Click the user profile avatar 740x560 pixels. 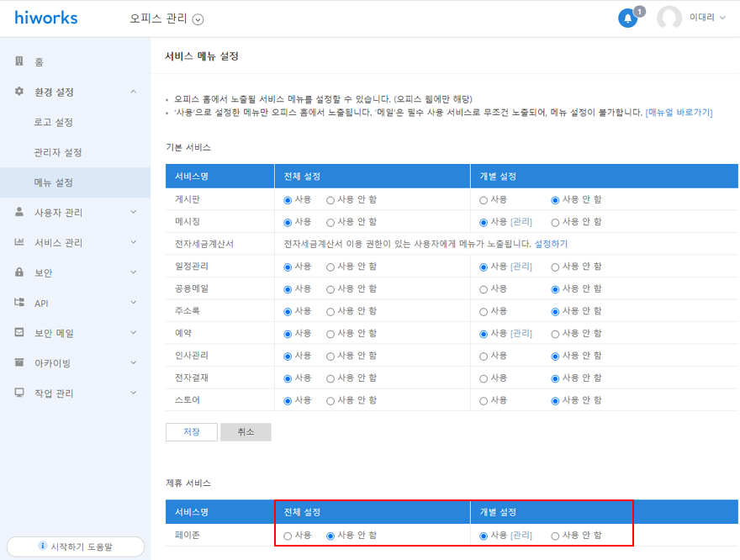coord(669,18)
